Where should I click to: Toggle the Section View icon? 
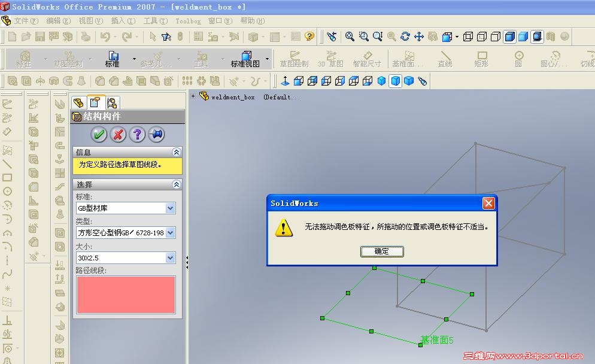(551, 37)
